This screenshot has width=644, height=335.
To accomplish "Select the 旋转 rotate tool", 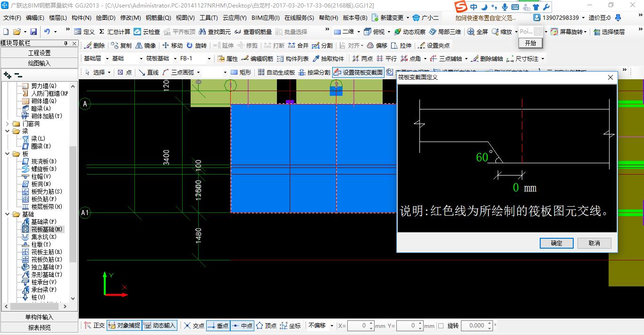I will [x=196, y=45].
